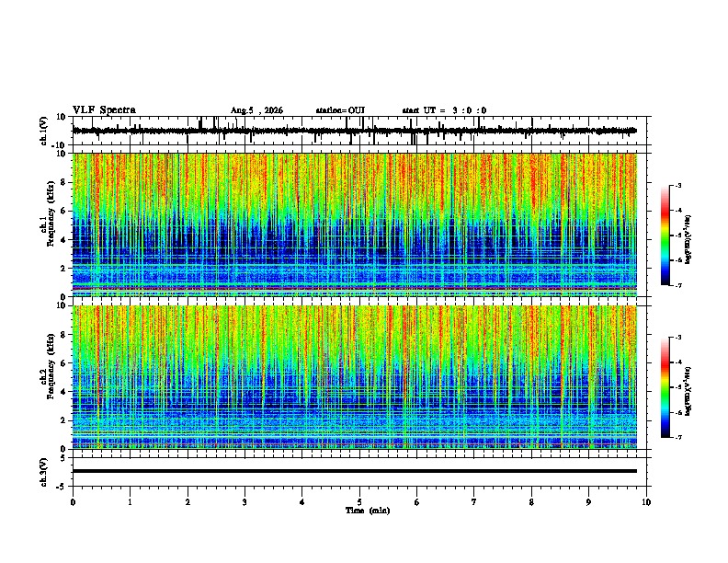This screenshot has height=563, width=728.
Task: Click the time axis end tick "10"
Action: point(646,502)
